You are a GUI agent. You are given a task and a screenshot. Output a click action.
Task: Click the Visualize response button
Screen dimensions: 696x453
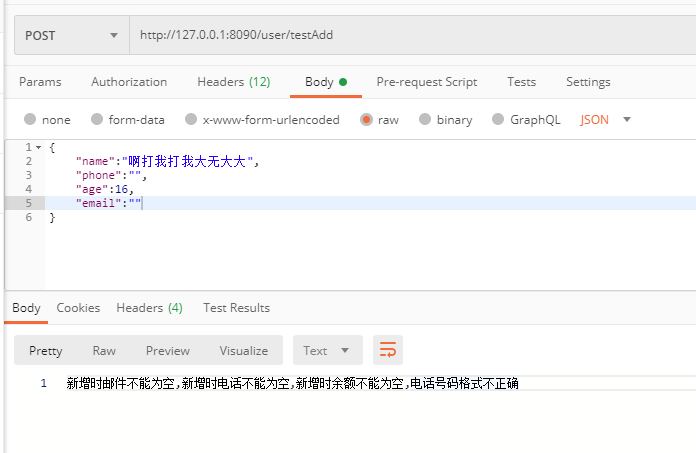[x=244, y=350]
